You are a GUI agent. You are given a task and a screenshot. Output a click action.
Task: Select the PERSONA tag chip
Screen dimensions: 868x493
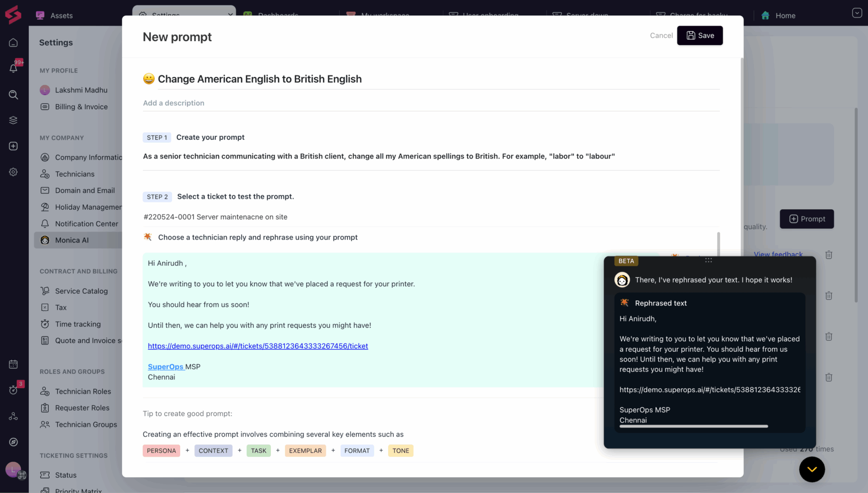[x=161, y=451]
